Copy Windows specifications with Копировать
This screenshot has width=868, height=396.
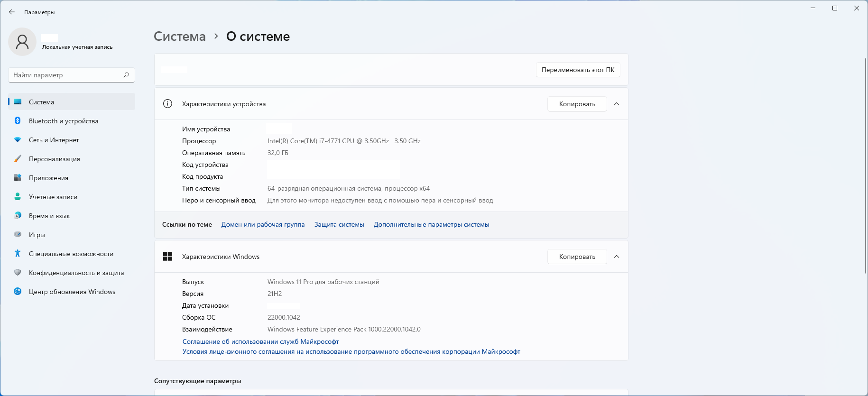tap(577, 257)
